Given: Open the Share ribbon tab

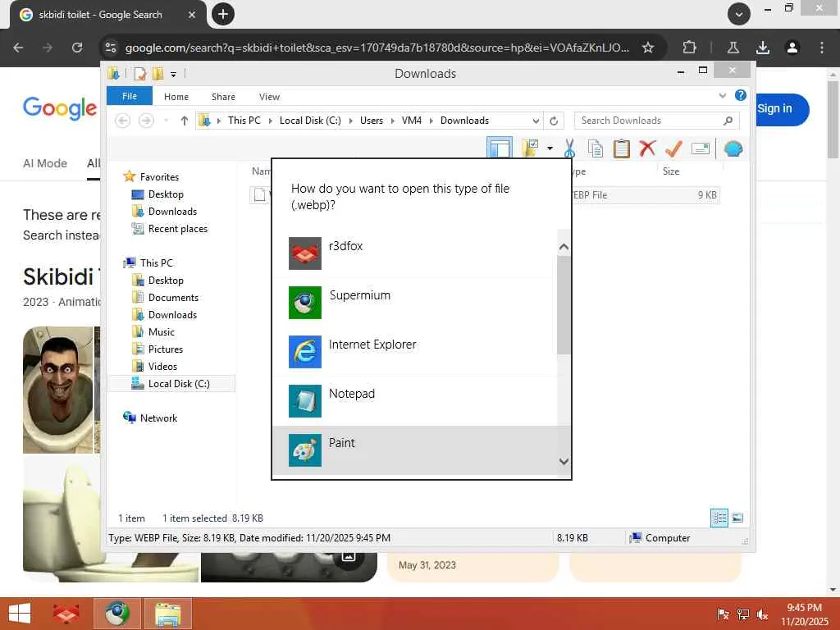Looking at the screenshot, I should pos(223,97).
